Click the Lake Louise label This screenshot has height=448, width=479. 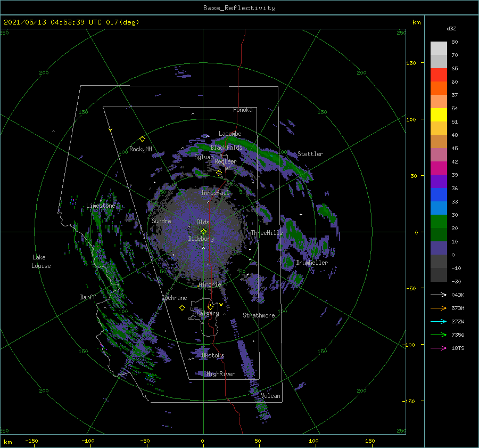pyautogui.click(x=41, y=262)
